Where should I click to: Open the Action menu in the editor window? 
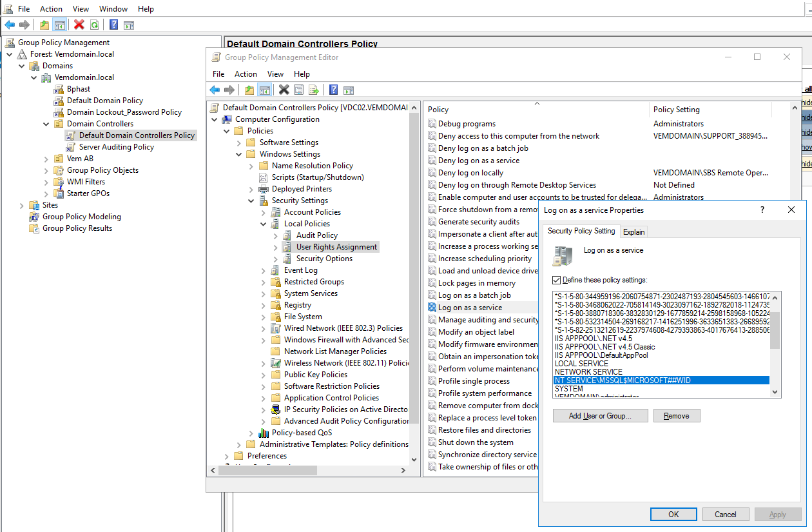tap(246, 74)
